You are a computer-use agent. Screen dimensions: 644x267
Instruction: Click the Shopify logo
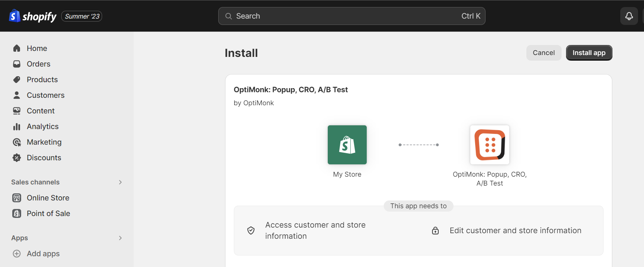coord(33,16)
